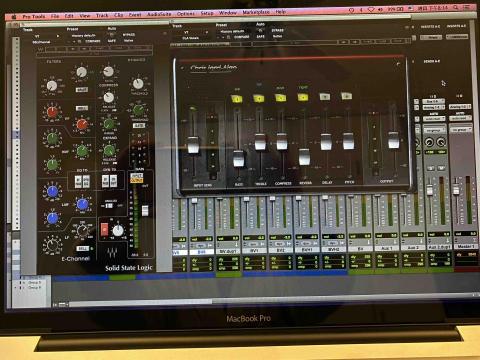The width and height of the screenshot is (480, 360).
Task: Toggle the red phase reverse button
Action: 104,229
